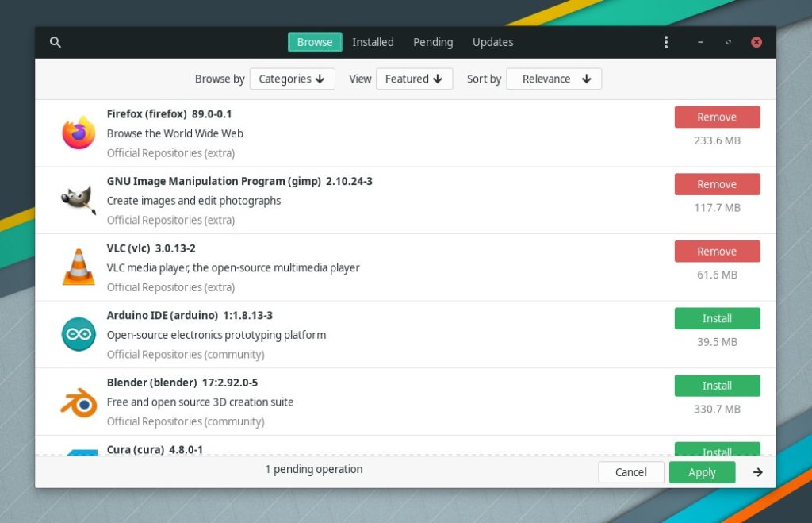The width and height of the screenshot is (812, 523).
Task: Click Blender's 'Official Repositories (community)' text
Action: [186, 421]
